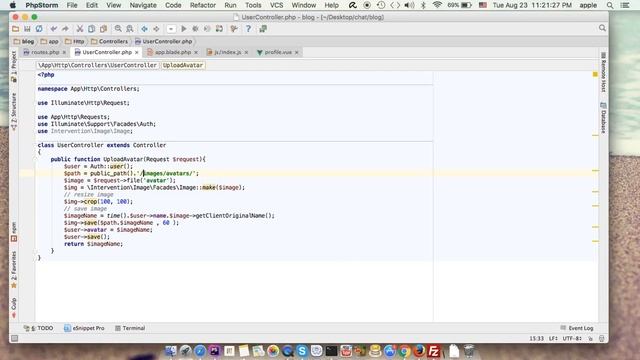640x360 pixels.
Task: Click the Spotlight search icon in menu bar
Action: pos(610,5)
